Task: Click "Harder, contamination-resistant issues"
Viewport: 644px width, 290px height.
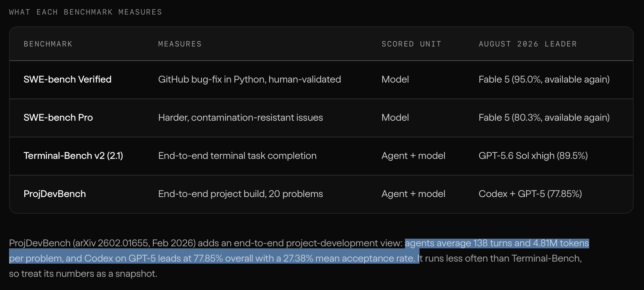Action: click(x=240, y=118)
